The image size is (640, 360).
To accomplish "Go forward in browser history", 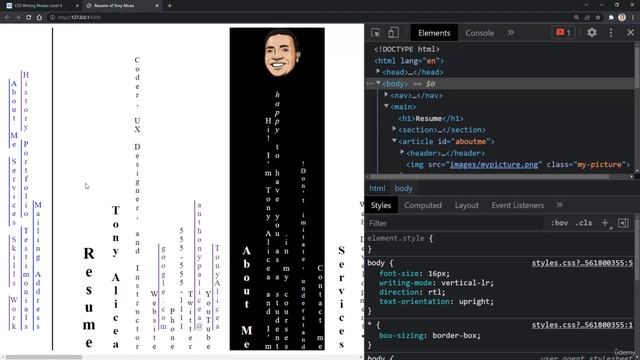I will click(x=18, y=18).
